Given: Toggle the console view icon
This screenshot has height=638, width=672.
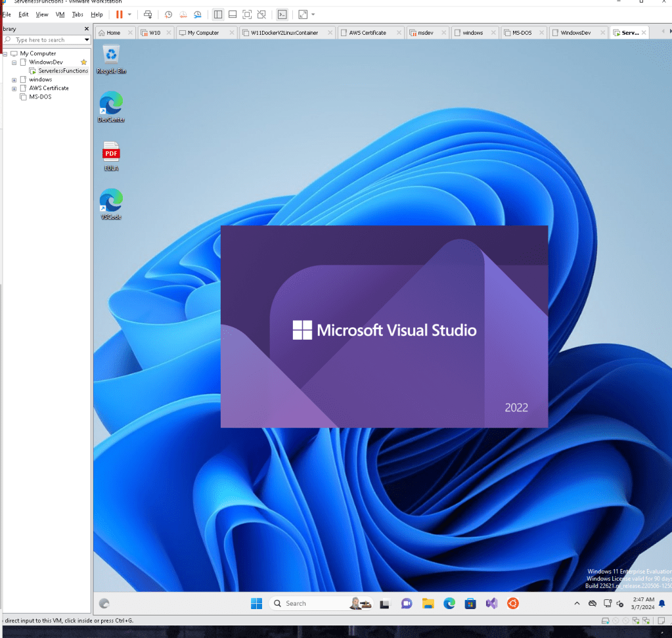Looking at the screenshot, I should pos(282,14).
